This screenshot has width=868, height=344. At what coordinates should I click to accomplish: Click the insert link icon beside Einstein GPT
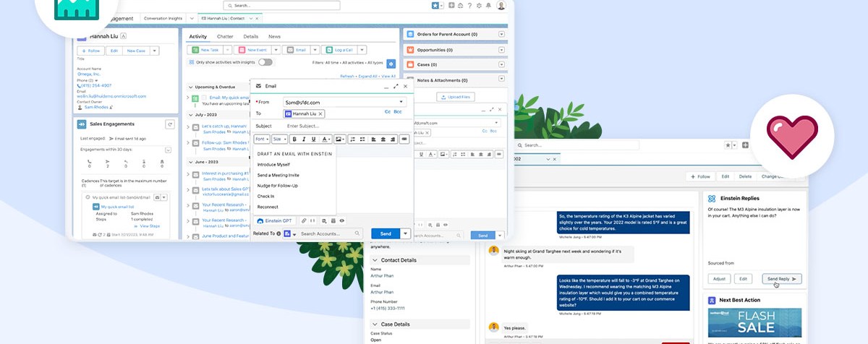click(305, 220)
